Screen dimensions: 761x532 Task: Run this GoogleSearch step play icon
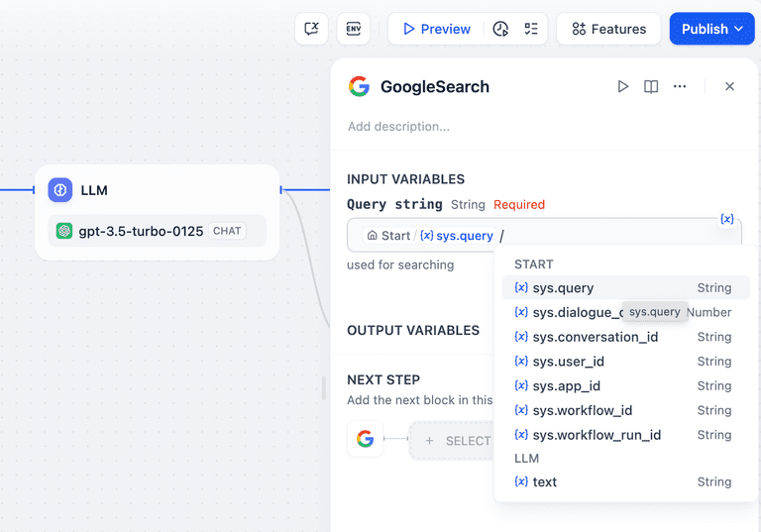point(623,86)
